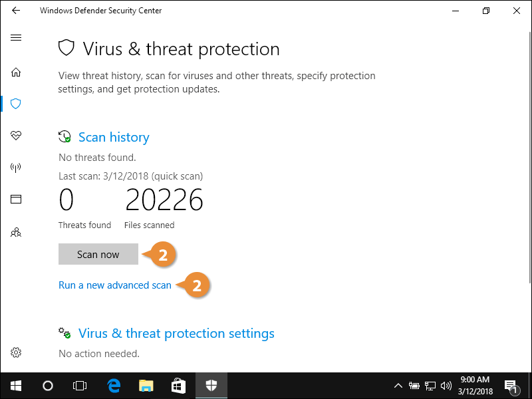Open Firewall & network protection icon
Viewport: 532px width, 399px height.
[16, 168]
